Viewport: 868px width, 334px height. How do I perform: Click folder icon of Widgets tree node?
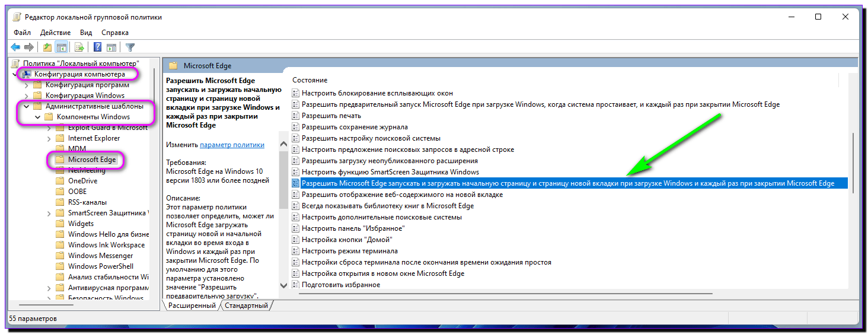(60, 224)
